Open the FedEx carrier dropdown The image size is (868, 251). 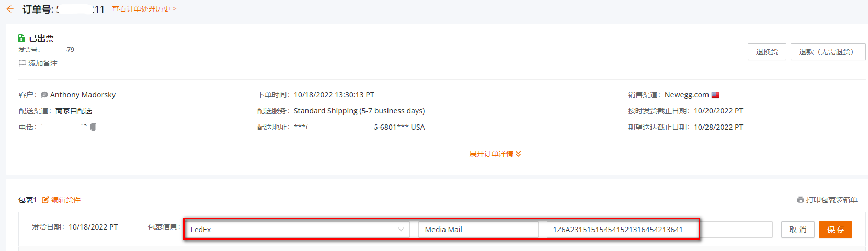point(297,230)
